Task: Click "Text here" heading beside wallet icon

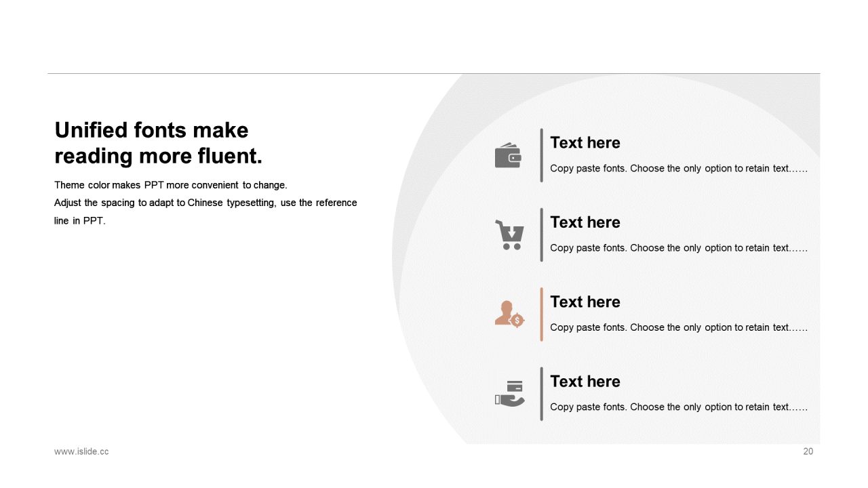Action: 585,143
